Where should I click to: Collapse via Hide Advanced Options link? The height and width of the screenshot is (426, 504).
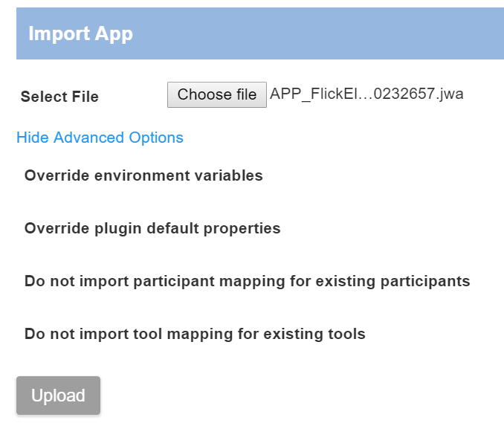[100, 138]
